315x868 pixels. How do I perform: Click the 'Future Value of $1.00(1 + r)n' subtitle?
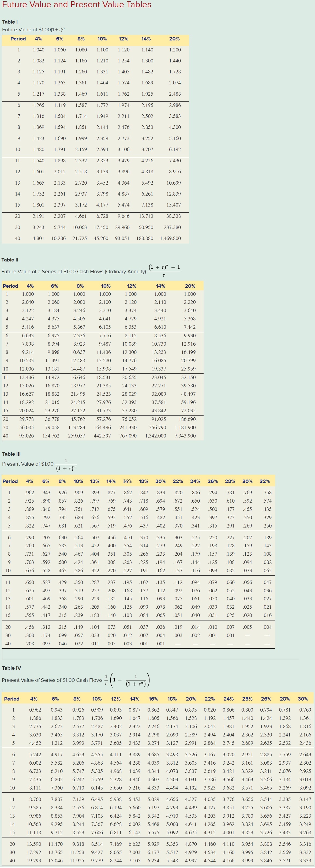point(33,30)
